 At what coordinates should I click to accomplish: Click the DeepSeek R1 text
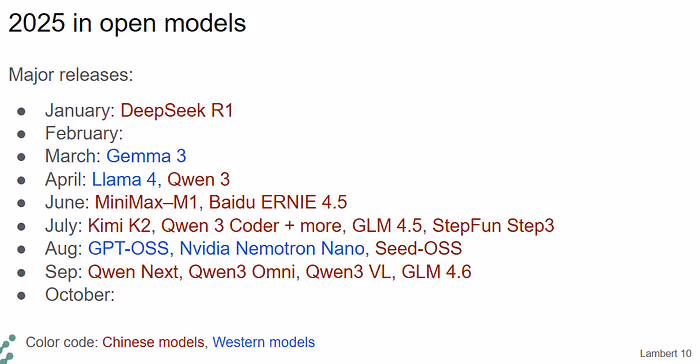(x=177, y=111)
